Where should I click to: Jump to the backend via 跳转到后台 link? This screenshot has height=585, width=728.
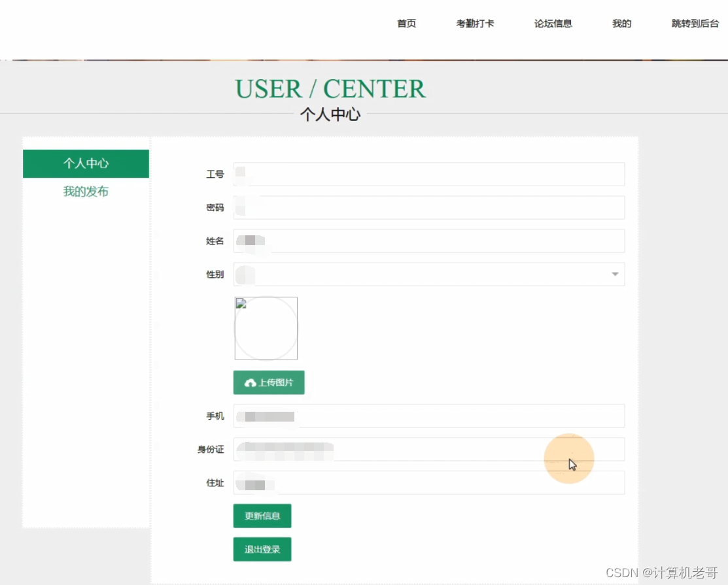pos(695,24)
